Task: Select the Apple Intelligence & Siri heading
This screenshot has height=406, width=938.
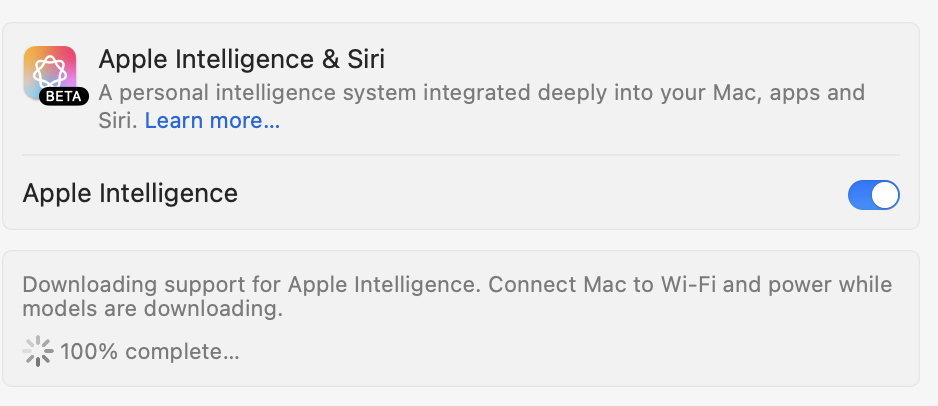Action: pos(242,59)
